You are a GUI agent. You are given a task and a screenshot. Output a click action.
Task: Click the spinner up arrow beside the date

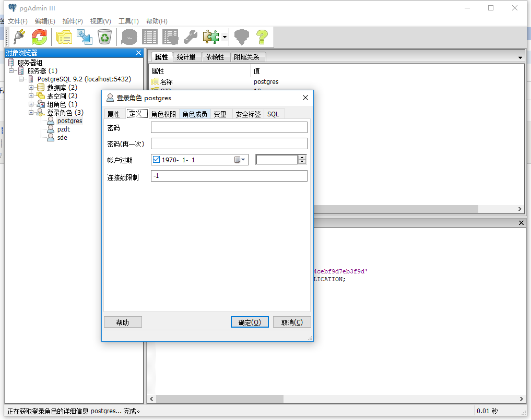[x=302, y=157]
